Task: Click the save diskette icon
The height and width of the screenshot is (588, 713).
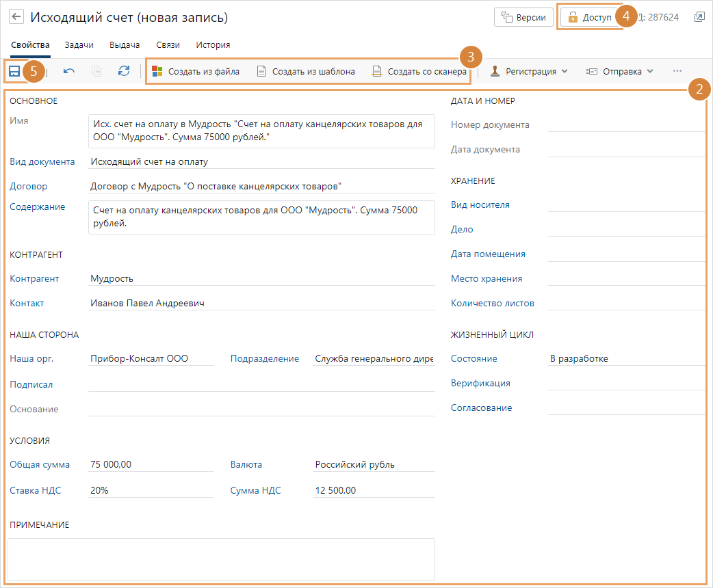Action: (14, 71)
